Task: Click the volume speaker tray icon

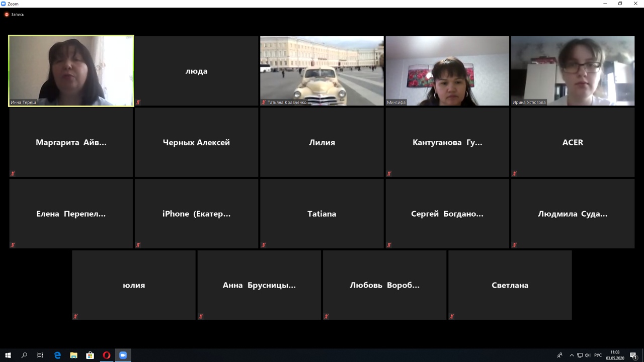Action: [588, 355]
